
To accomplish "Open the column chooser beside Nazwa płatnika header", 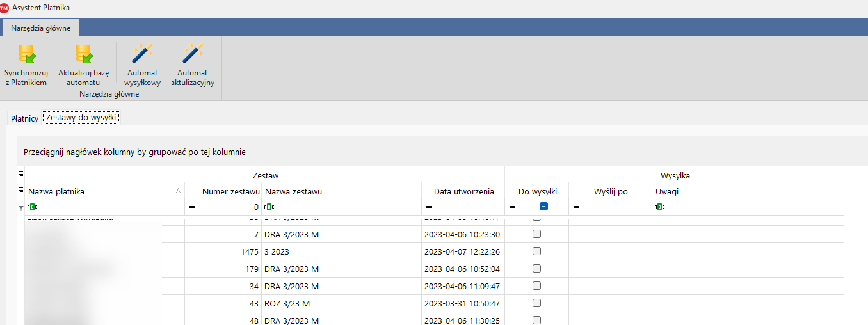I will 21,191.
